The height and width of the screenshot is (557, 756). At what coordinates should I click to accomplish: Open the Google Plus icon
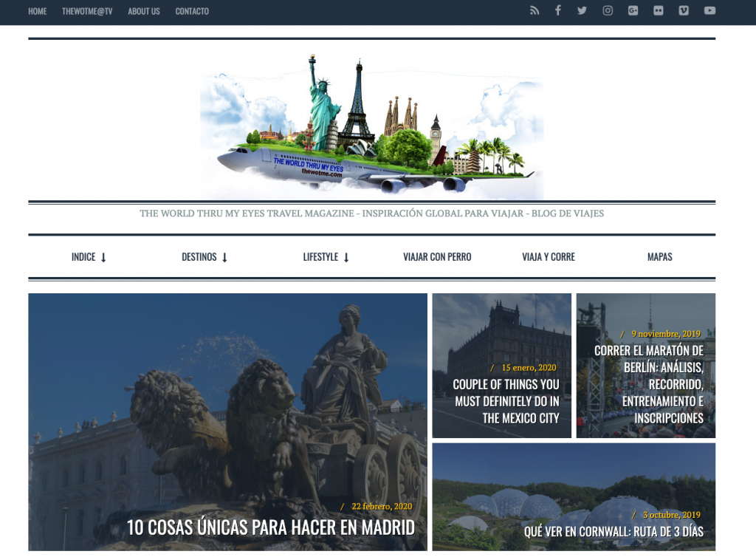click(x=633, y=11)
